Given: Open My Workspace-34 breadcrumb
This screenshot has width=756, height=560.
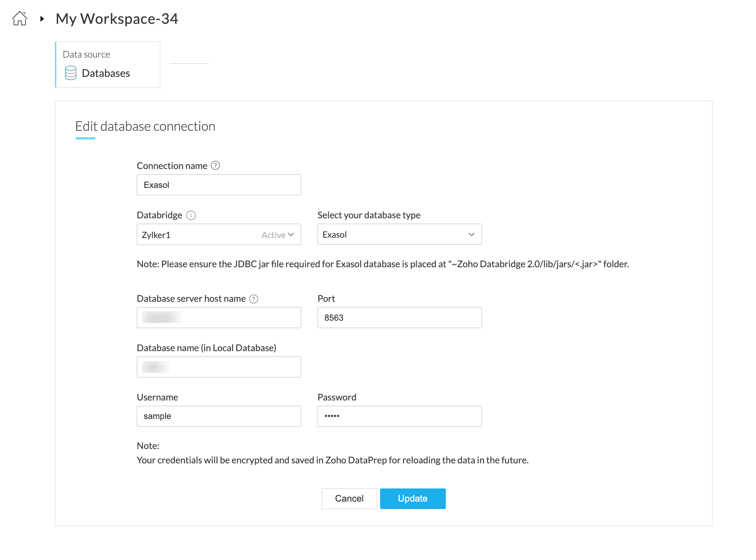Looking at the screenshot, I should 117,19.
